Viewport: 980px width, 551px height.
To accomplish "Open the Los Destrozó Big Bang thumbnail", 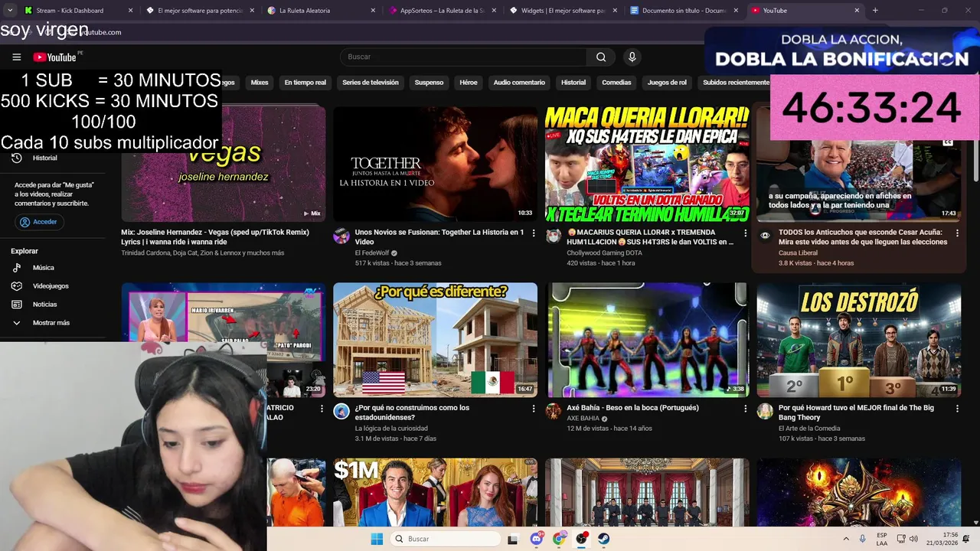I will point(858,340).
